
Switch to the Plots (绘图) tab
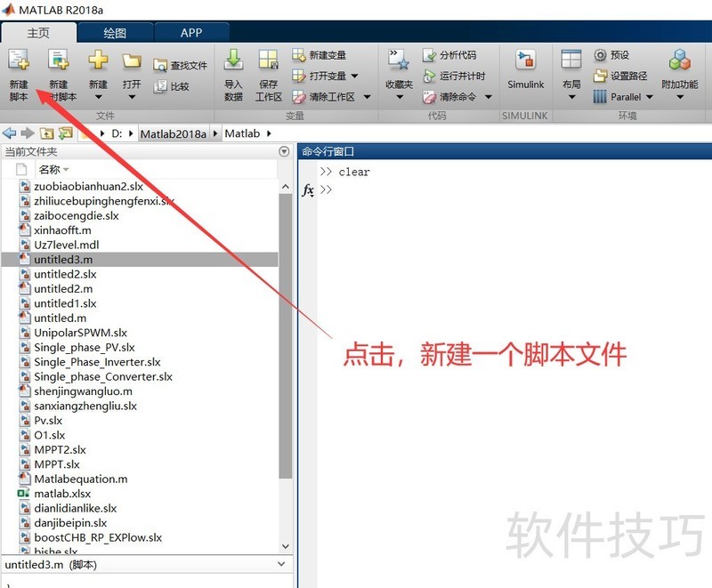(115, 33)
